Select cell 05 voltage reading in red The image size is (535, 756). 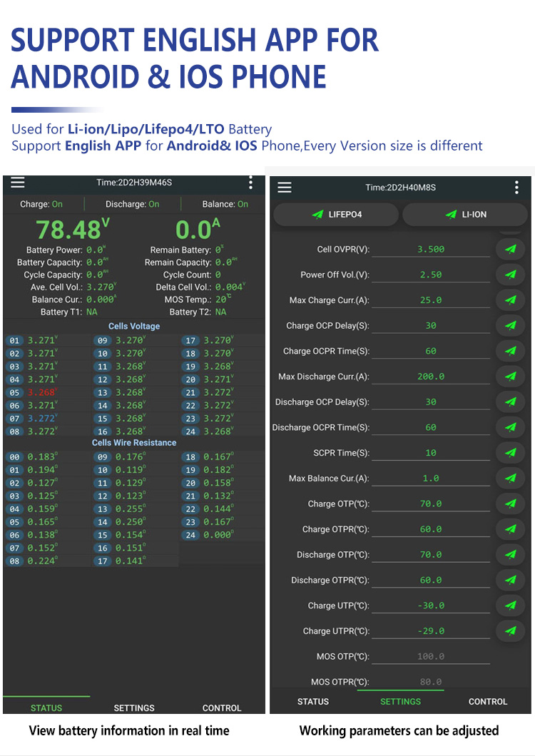click(x=42, y=392)
